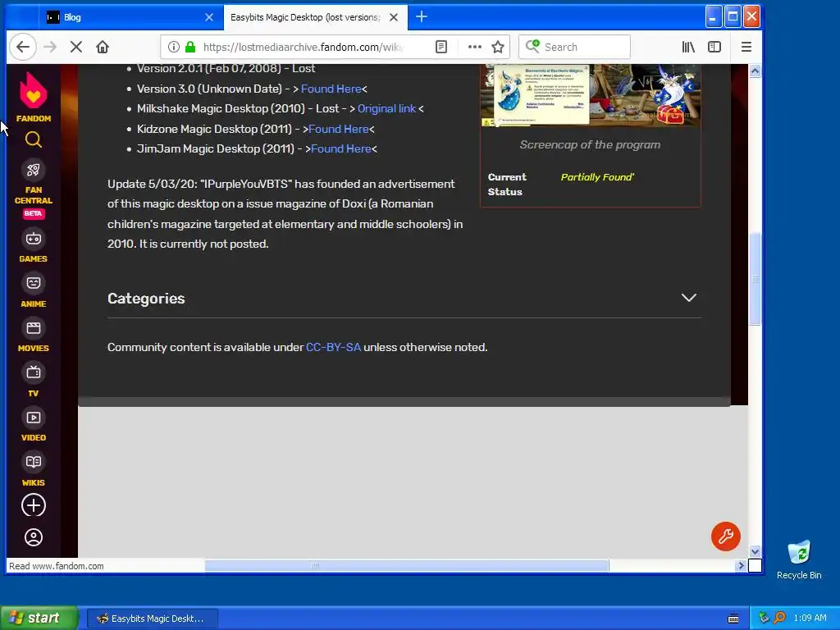Click the address bar URL field
Screen dimensions: 840x630
tap(303, 47)
